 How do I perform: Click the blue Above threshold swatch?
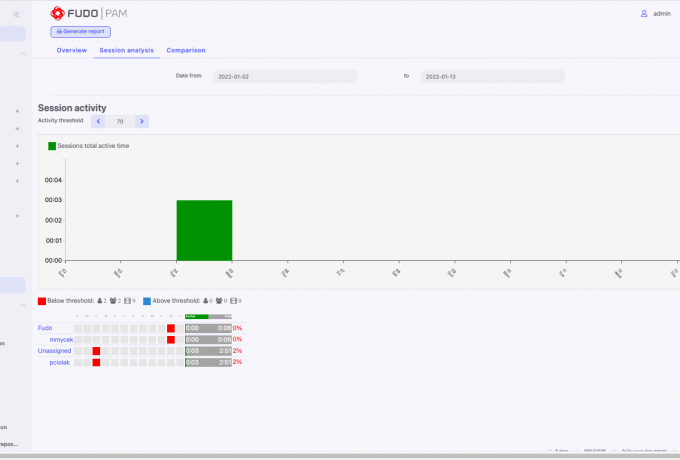coord(147,300)
